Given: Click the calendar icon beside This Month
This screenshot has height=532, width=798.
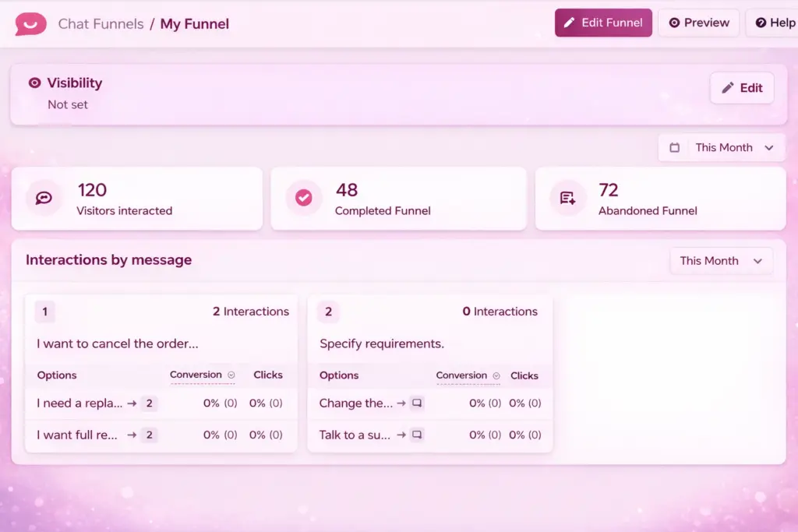Looking at the screenshot, I should coord(675,147).
